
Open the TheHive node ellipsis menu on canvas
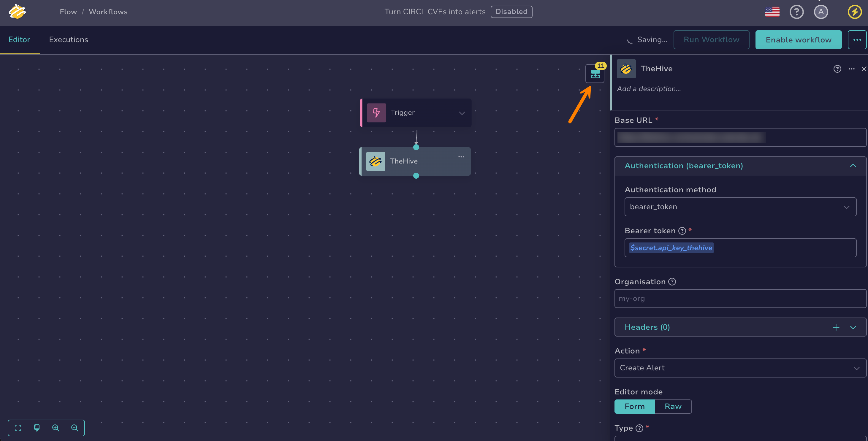click(461, 157)
